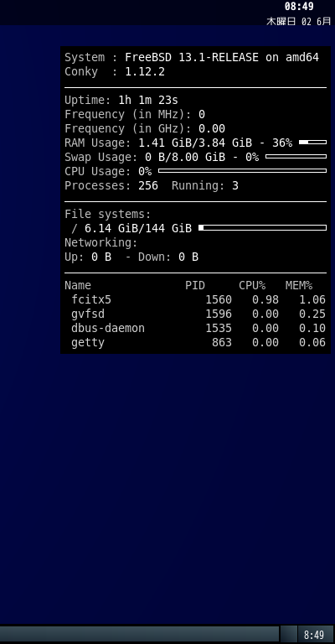Select the getty process name
The image size is (335, 644).
88,342
